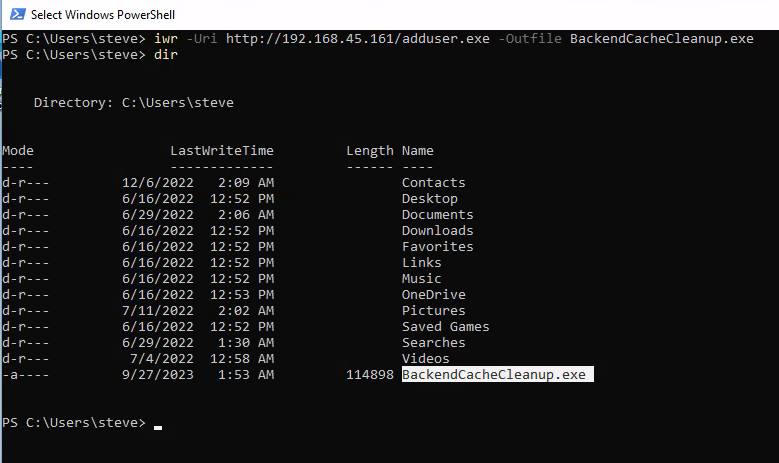The width and height of the screenshot is (779, 463).
Task: Click the 'Videos' folder name
Action: click(426, 359)
